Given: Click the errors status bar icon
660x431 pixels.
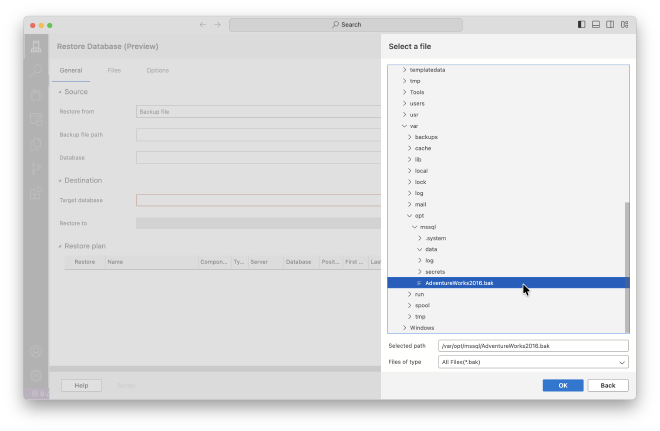Looking at the screenshot, I should point(35,394).
